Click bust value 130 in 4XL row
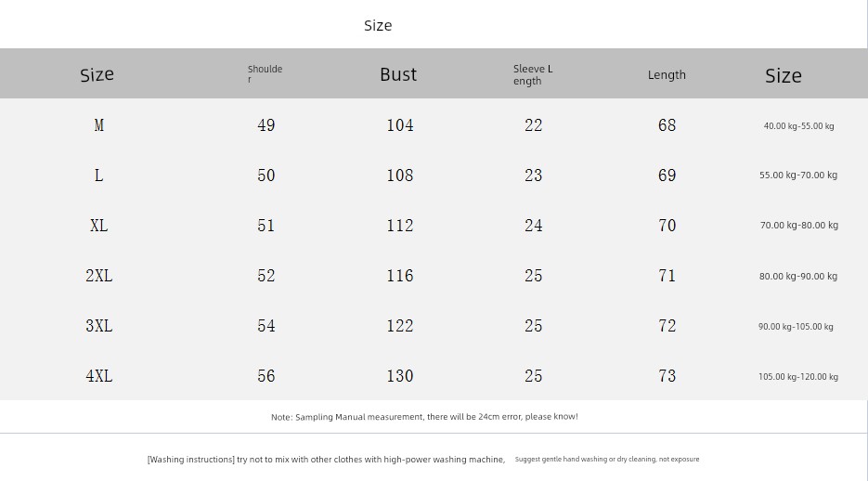Image resolution: width=868 pixels, height=481 pixels. (x=400, y=376)
